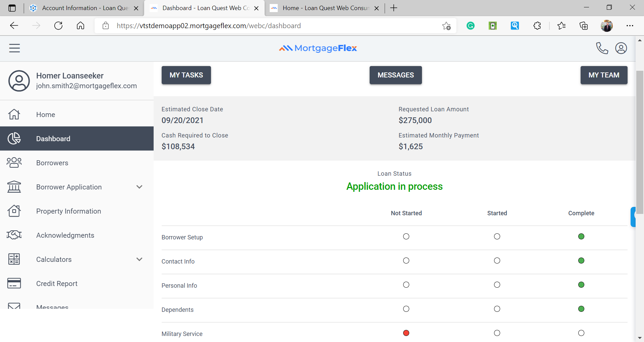644x342 pixels.
Task: Click the Homer Loanseeker profile area
Action: tap(70, 80)
